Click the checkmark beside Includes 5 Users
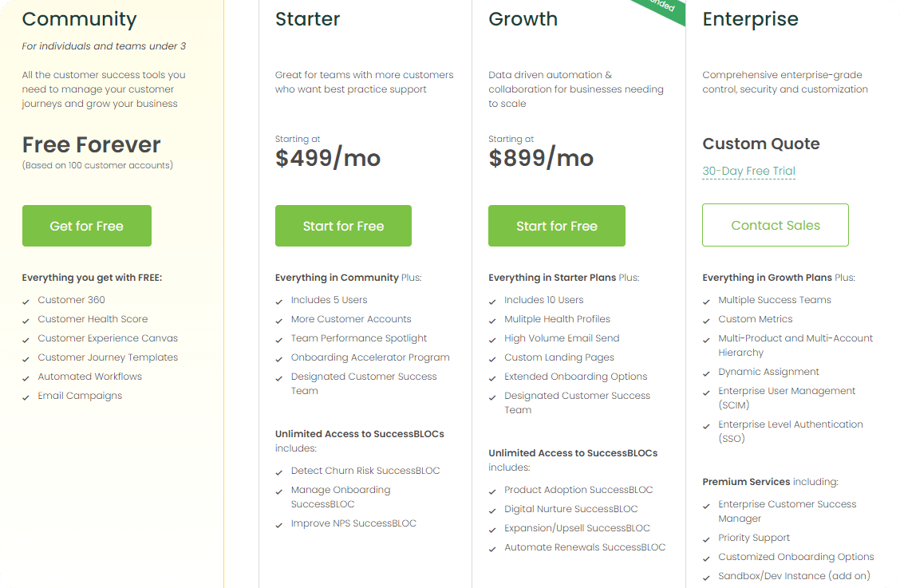 pyautogui.click(x=279, y=300)
